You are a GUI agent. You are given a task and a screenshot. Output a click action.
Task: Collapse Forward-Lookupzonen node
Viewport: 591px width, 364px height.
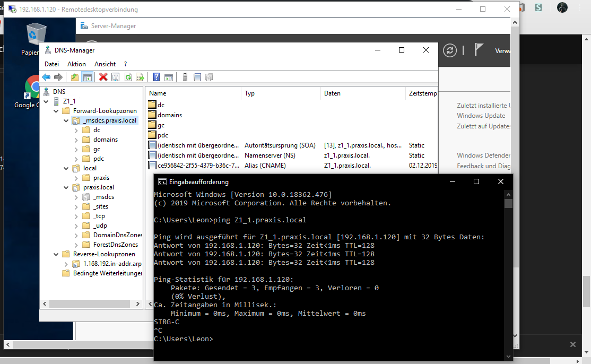coord(56,111)
